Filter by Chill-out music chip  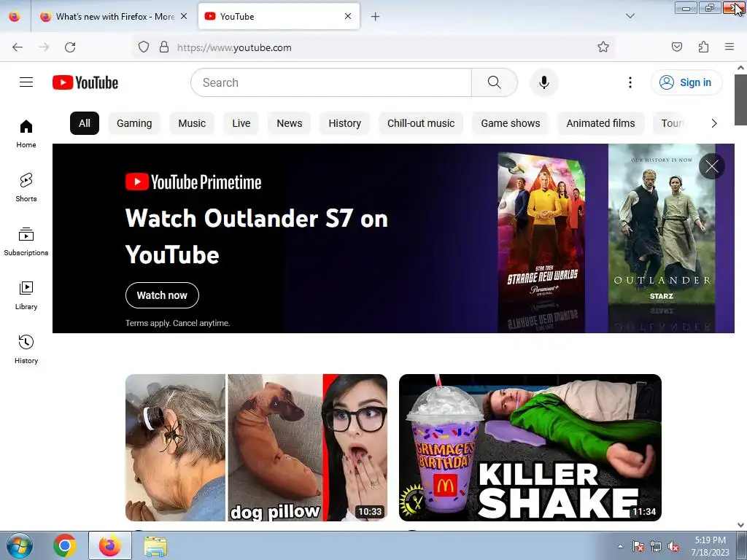pos(421,123)
